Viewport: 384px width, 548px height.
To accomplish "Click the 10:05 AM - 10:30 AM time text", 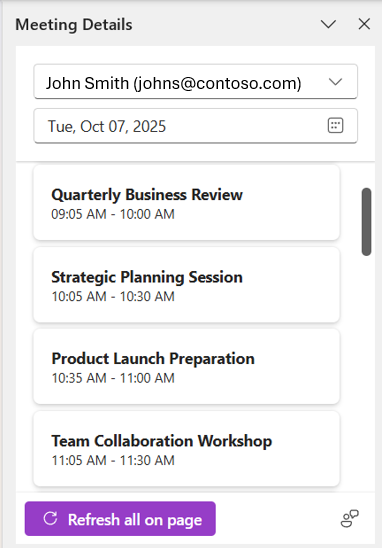I will click(x=113, y=296).
